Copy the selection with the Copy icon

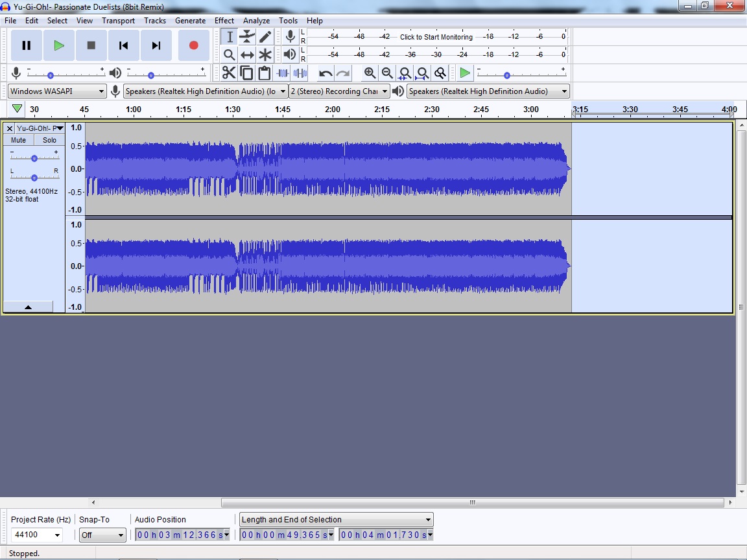tap(247, 73)
